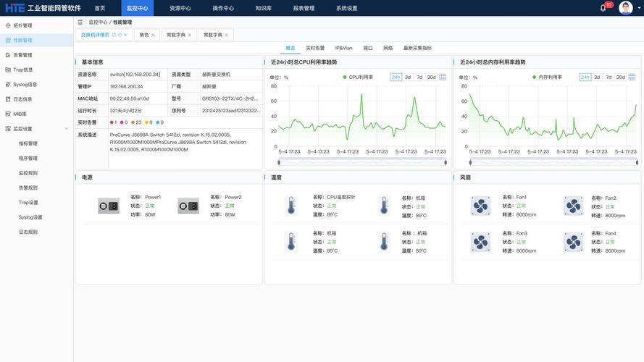This screenshot has height=362, width=644.
Task: Close the first 常数字典 tab
Action: 189,35
